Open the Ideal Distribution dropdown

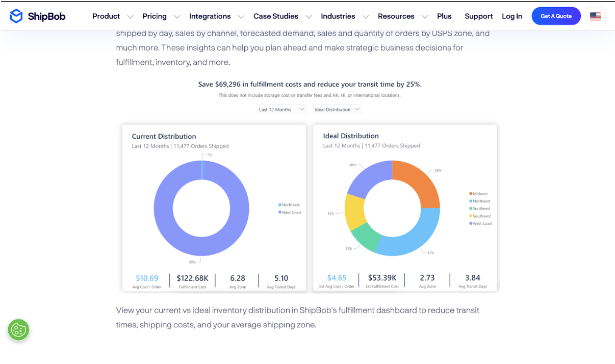[337, 110]
